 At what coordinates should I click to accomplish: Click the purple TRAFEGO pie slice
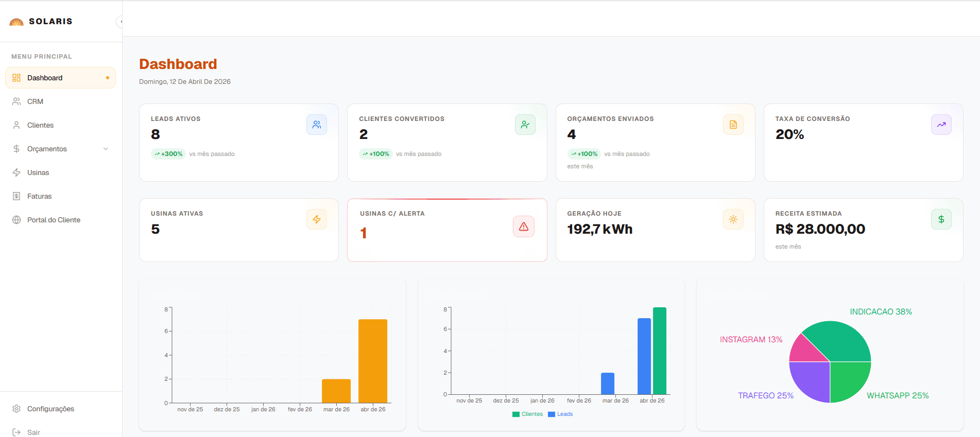click(x=812, y=380)
